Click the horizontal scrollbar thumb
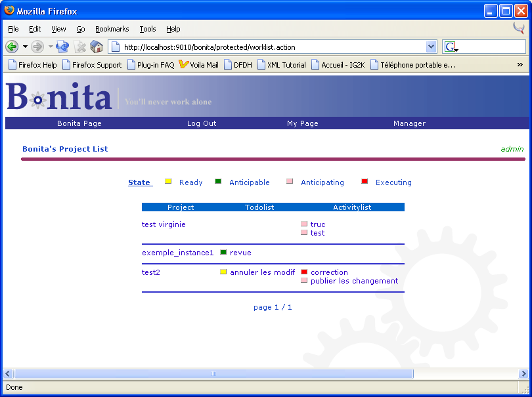The height and width of the screenshot is (397, 532). point(213,373)
